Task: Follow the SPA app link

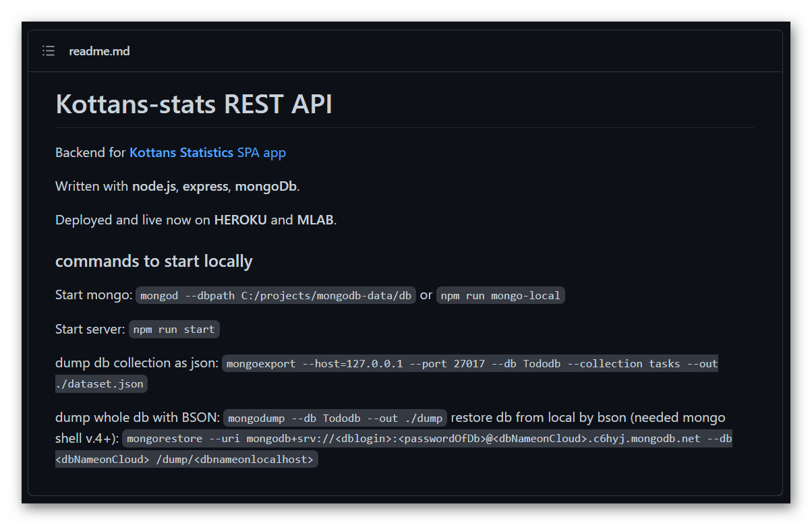Action: pos(262,152)
